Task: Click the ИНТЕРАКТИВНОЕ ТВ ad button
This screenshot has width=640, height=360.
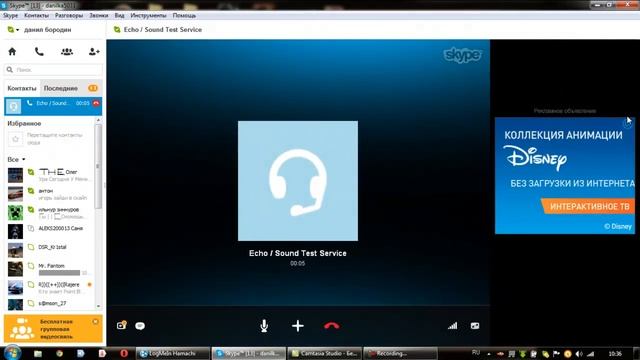Action: 589,207
